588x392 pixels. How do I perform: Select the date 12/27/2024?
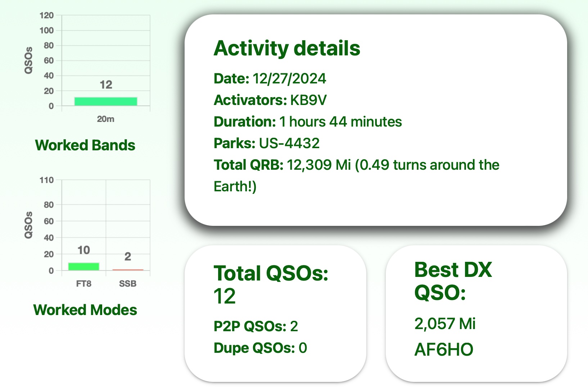[x=289, y=79]
